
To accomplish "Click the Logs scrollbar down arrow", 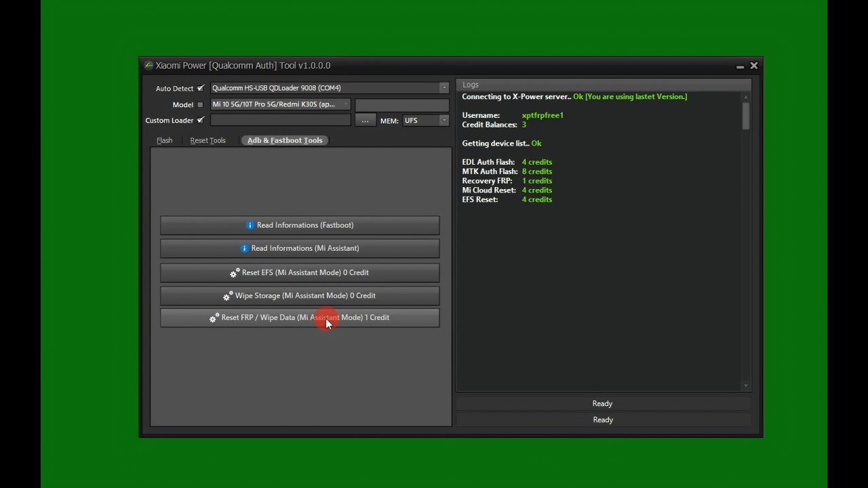I will [x=746, y=386].
